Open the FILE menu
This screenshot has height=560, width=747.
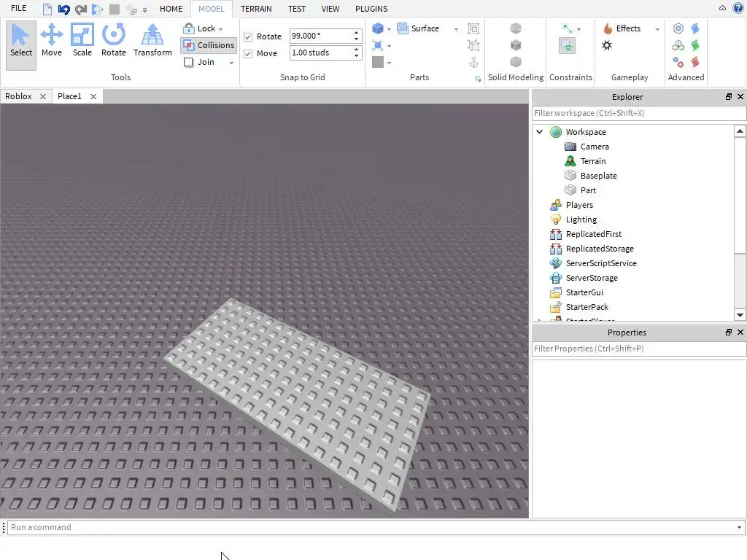click(18, 8)
